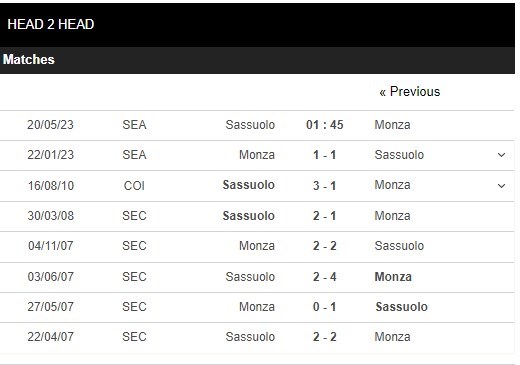Click Monza in the 20/05/23 upcoming match row
This screenshot has height=365, width=520.
pos(392,125)
